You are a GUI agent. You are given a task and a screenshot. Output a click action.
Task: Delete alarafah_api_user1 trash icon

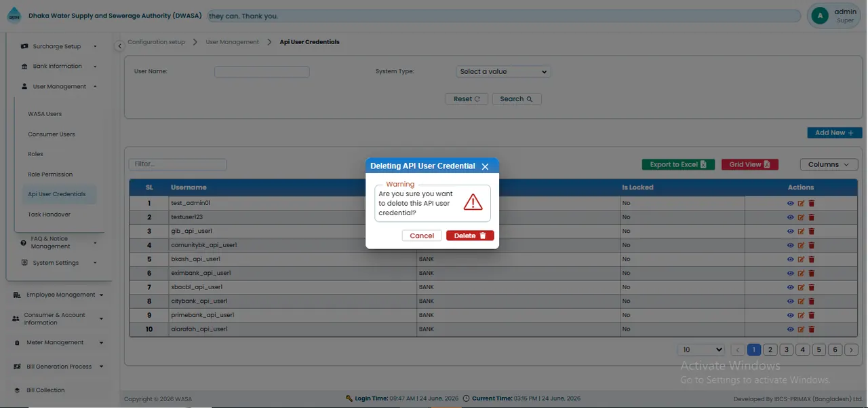click(812, 329)
